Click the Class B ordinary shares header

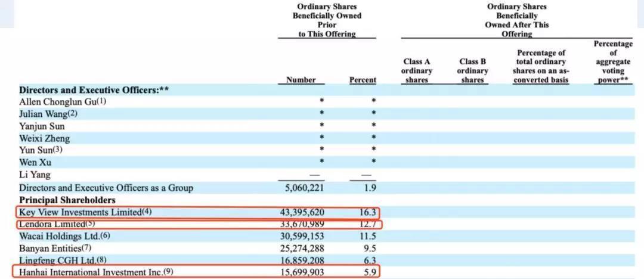coord(472,70)
